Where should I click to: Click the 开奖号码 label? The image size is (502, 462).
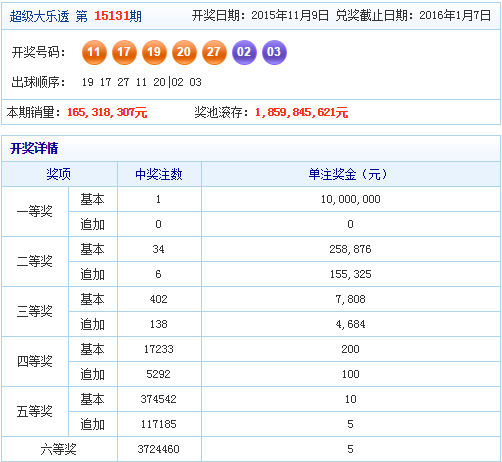coord(38,52)
